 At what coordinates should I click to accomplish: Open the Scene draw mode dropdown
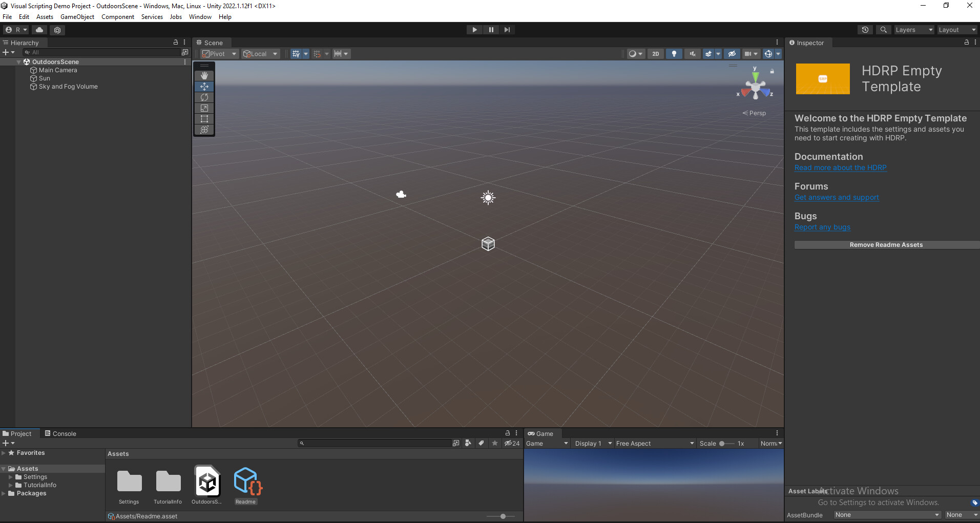(x=636, y=54)
